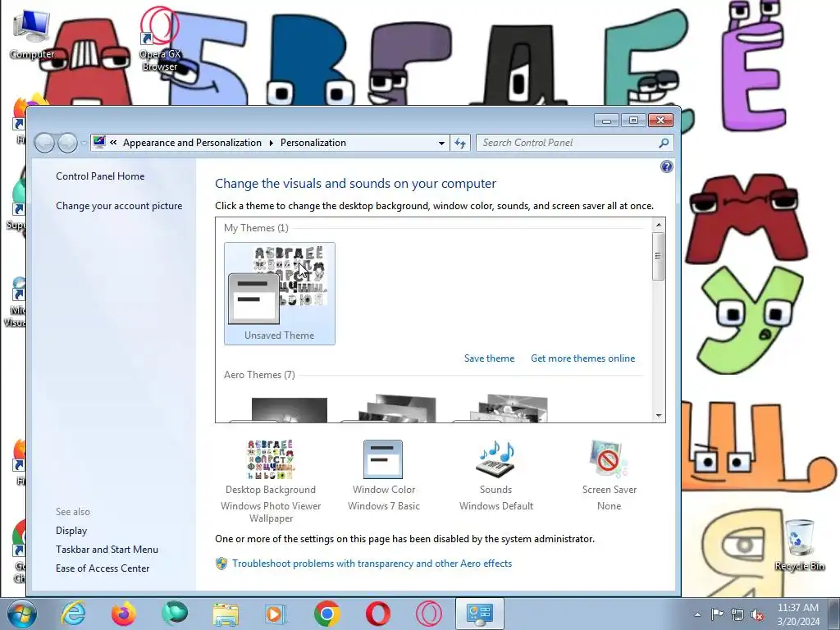
Task: Open Window Color settings icon
Action: tap(383, 459)
